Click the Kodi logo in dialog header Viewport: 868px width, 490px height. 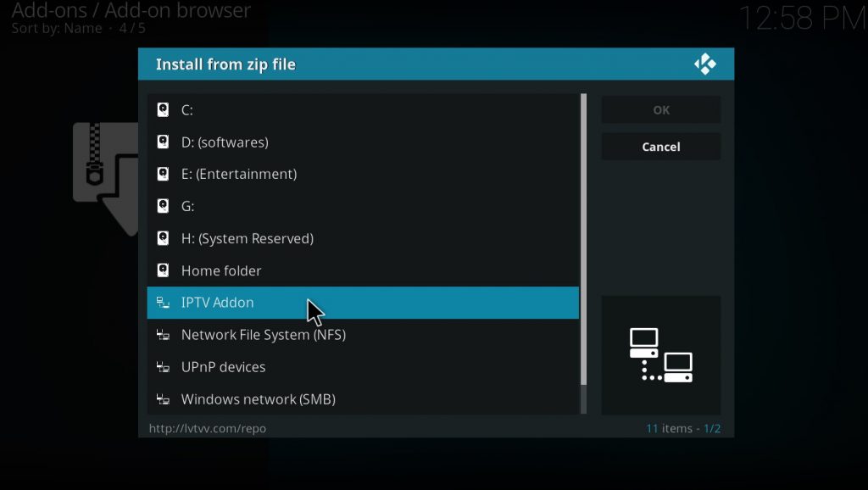coord(705,64)
